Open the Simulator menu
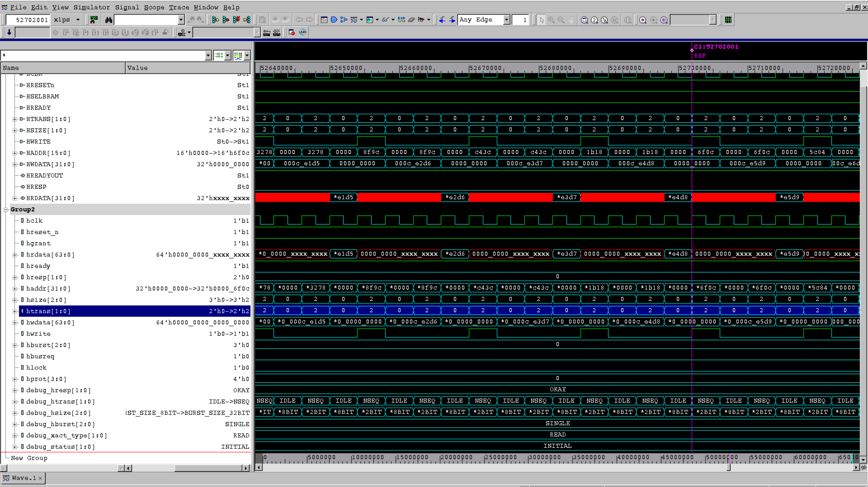The image size is (868, 487). [92, 7]
